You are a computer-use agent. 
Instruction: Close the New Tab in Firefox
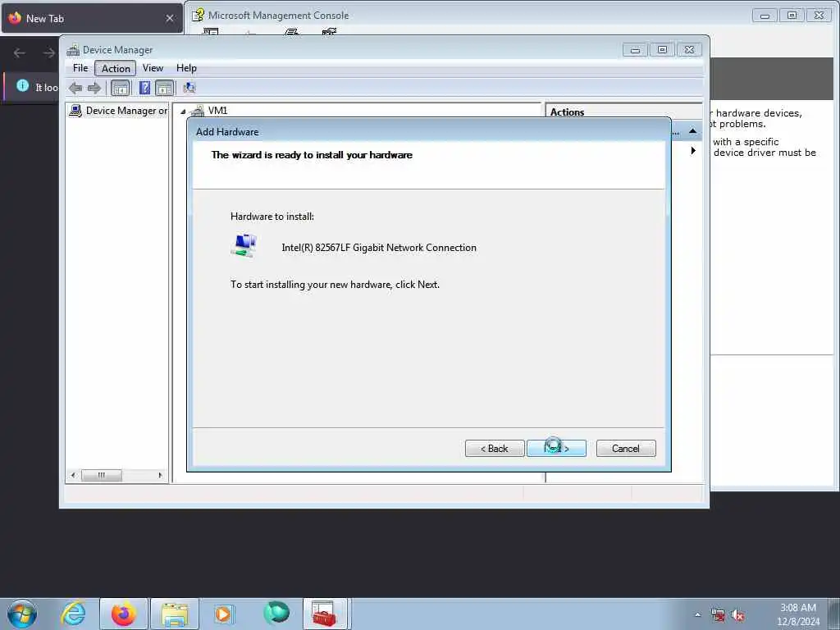[170, 18]
